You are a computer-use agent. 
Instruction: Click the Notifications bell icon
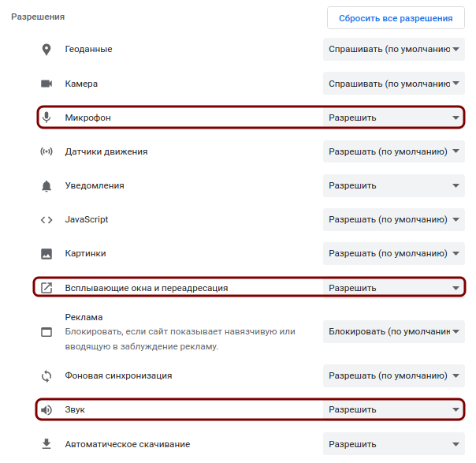pyautogui.click(x=46, y=186)
